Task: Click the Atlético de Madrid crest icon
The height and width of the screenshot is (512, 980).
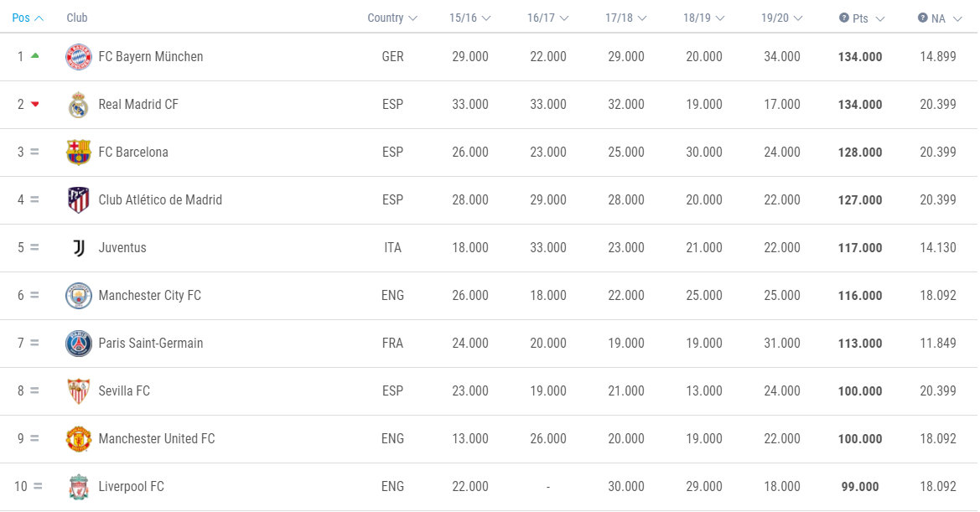Action: [x=79, y=199]
